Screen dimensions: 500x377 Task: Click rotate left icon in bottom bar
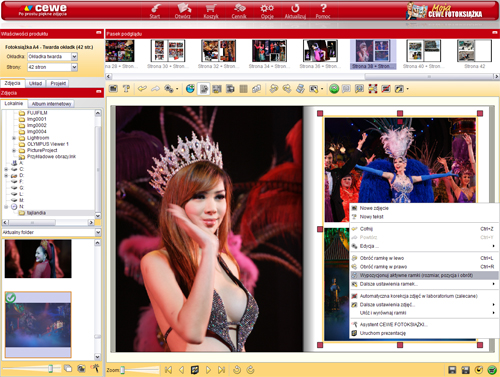coord(237,370)
